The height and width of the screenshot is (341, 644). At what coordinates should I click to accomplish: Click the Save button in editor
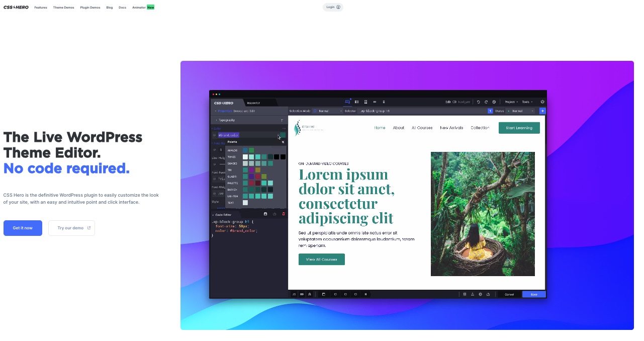point(534,294)
